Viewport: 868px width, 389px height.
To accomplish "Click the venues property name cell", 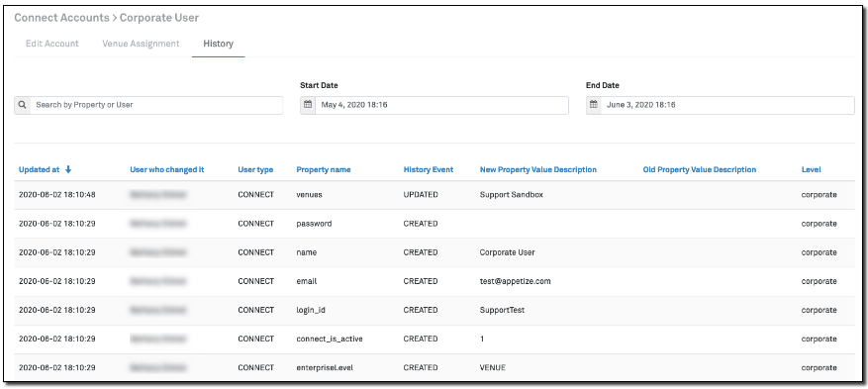I will tap(310, 195).
